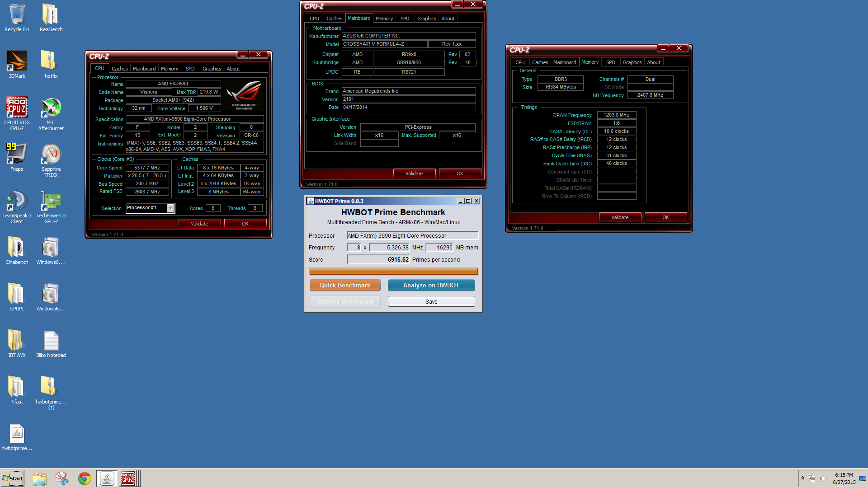The height and width of the screenshot is (488, 868).
Task: Start the Quick Benchmark in HWBOT Prime
Action: (345, 285)
